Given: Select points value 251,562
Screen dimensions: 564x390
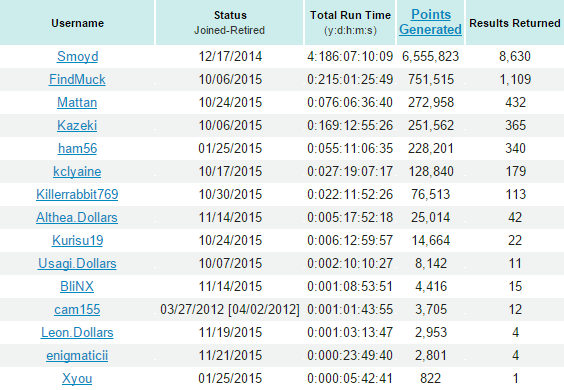Looking at the screenshot, I should (x=431, y=126).
